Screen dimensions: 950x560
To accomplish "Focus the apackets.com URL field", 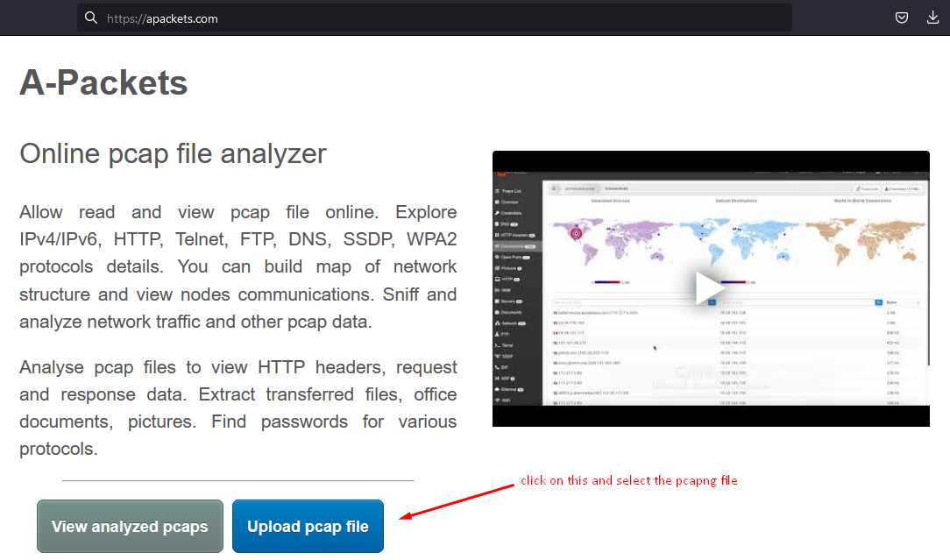I will click(x=438, y=18).
